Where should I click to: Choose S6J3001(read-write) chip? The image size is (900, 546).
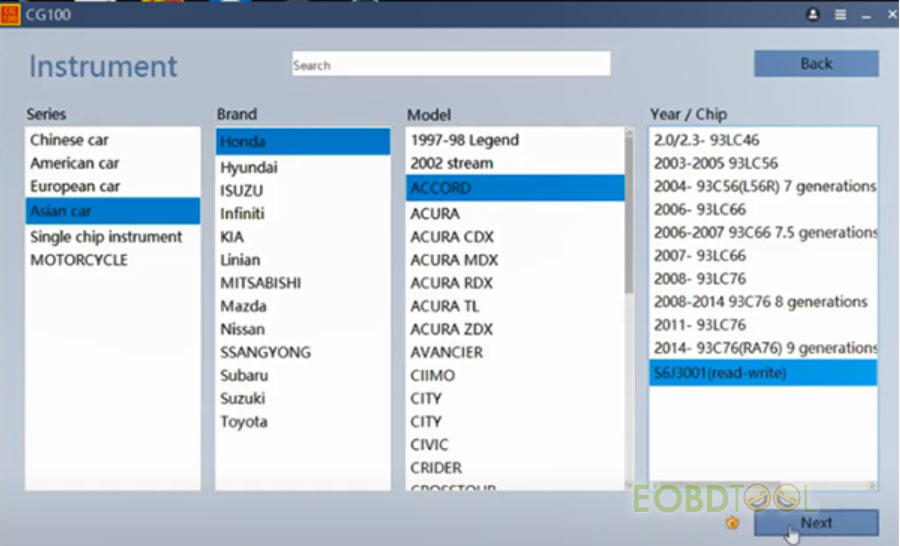click(763, 373)
